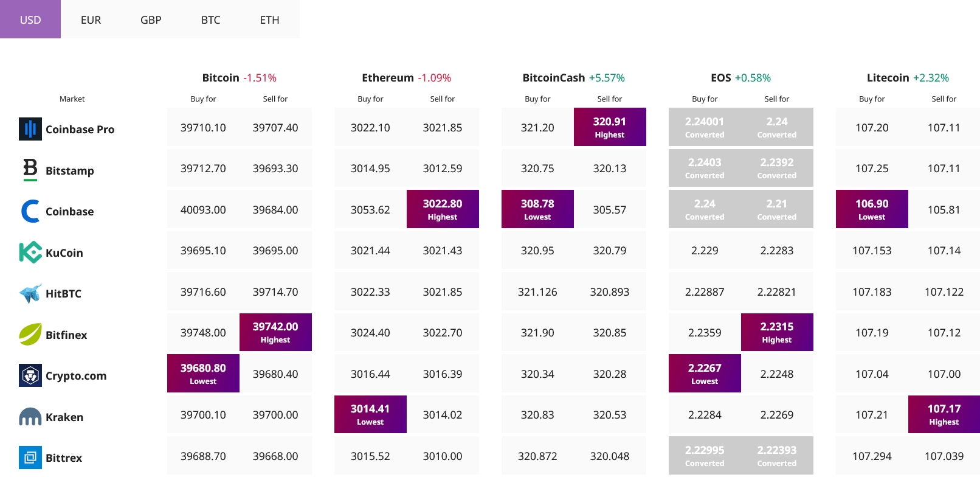Click the Litecoin column heading

(x=888, y=78)
